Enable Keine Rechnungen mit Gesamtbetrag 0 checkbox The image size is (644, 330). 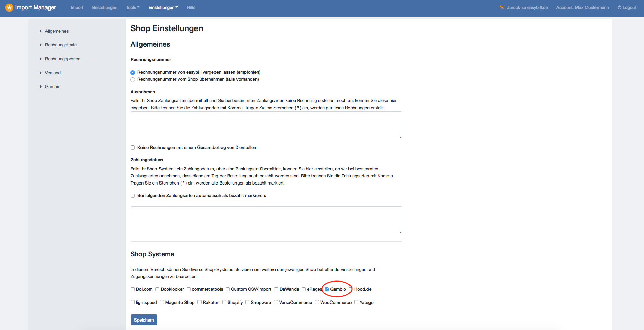(133, 148)
